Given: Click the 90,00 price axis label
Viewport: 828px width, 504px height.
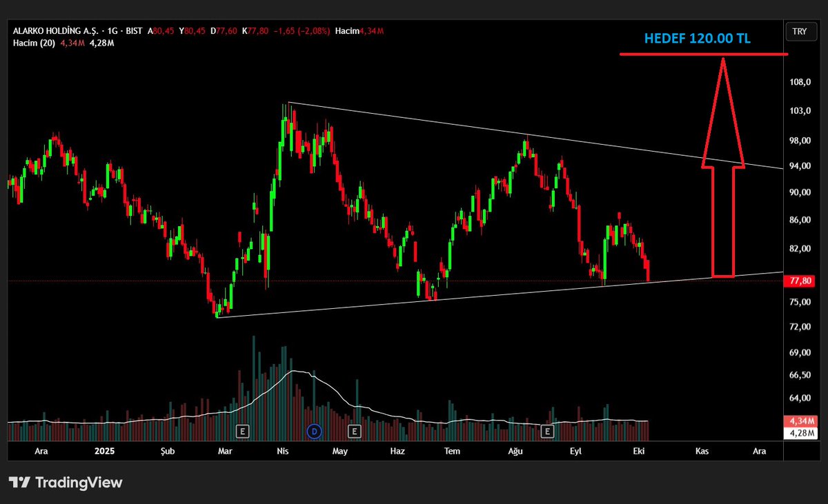Looking at the screenshot, I should coord(800,192).
